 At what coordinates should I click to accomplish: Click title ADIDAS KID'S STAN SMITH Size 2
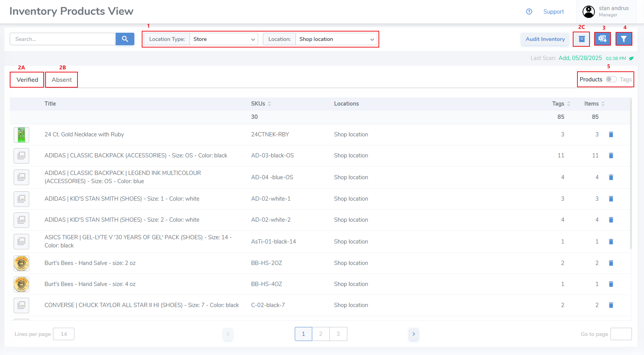click(x=122, y=220)
